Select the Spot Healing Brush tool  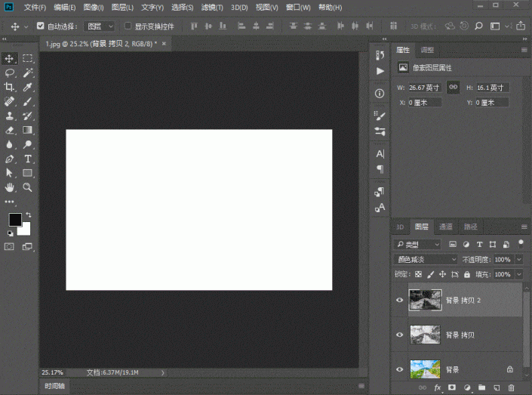pyautogui.click(x=10, y=101)
